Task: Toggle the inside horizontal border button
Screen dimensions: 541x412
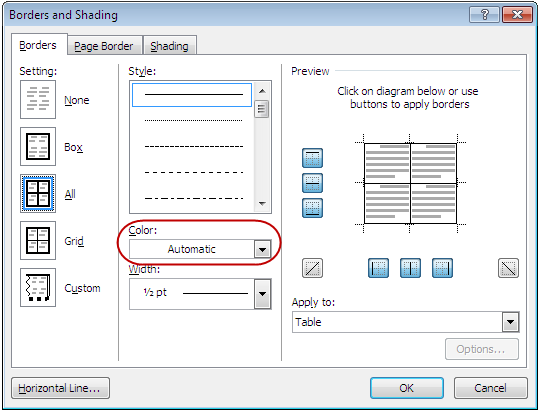Action: pyautogui.click(x=312, y=183)
